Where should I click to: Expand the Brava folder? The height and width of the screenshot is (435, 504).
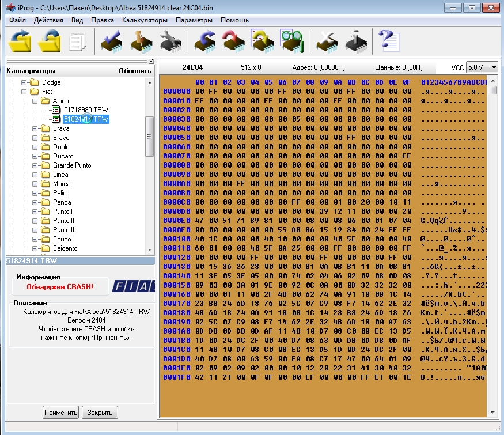tap(35, 128)
